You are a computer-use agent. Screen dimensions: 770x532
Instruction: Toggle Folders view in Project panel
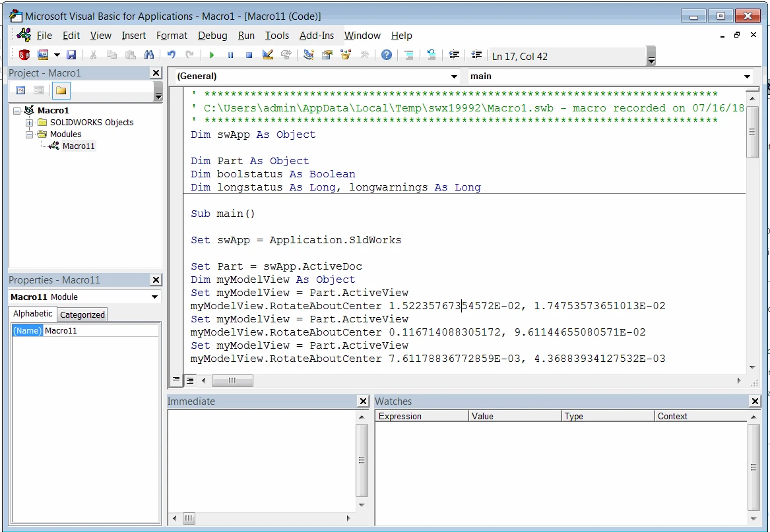coord(61,91)
